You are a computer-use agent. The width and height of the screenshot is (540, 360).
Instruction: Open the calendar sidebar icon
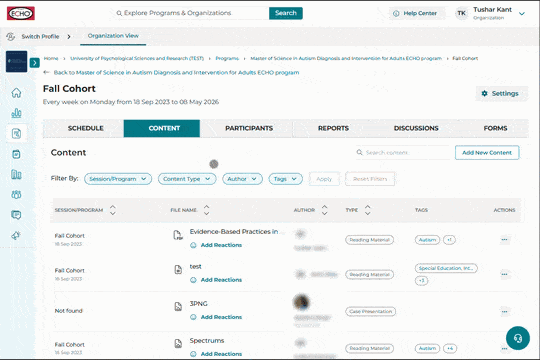[16, 154]
